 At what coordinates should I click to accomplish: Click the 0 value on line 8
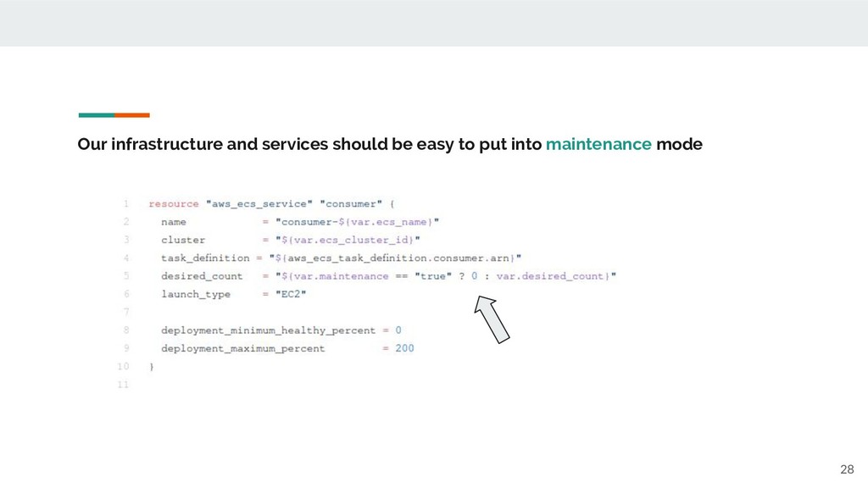click(398, 330)
